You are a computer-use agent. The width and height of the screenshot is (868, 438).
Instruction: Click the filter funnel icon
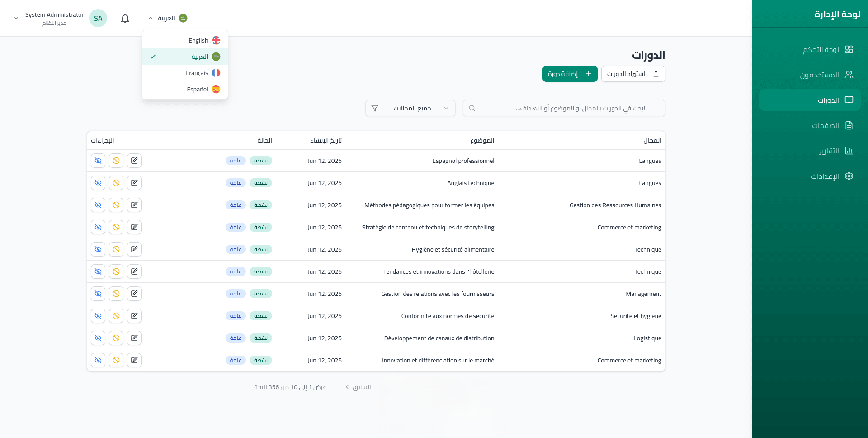(375, 108)
